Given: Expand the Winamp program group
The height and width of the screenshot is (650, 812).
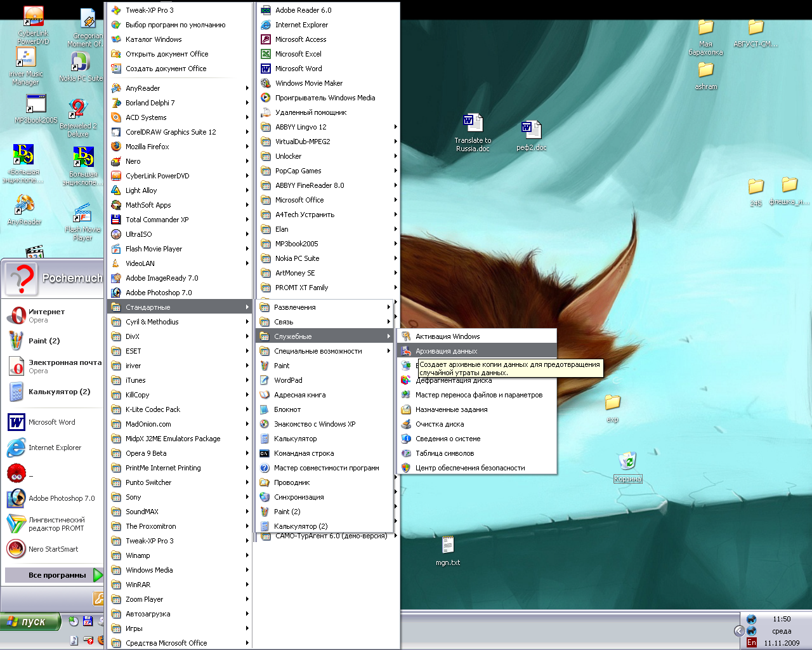Looking at the screenshot, I should [180, 555].
